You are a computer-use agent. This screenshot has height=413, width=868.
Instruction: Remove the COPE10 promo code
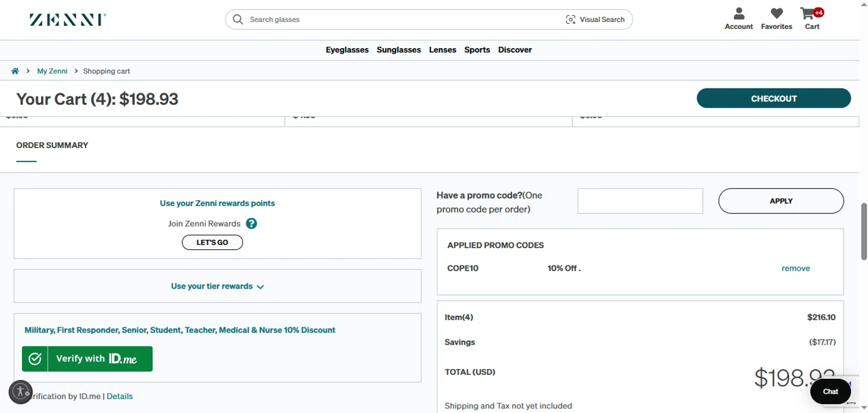pos(796,268)
